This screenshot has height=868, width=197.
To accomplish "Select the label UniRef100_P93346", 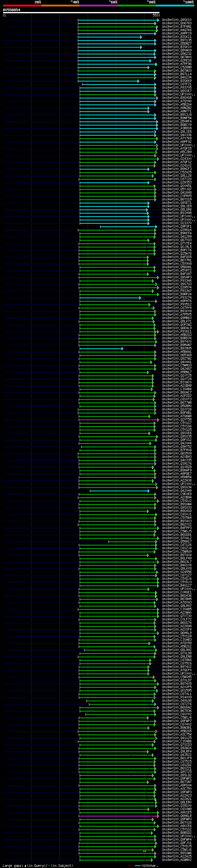I will click(177, 281).
